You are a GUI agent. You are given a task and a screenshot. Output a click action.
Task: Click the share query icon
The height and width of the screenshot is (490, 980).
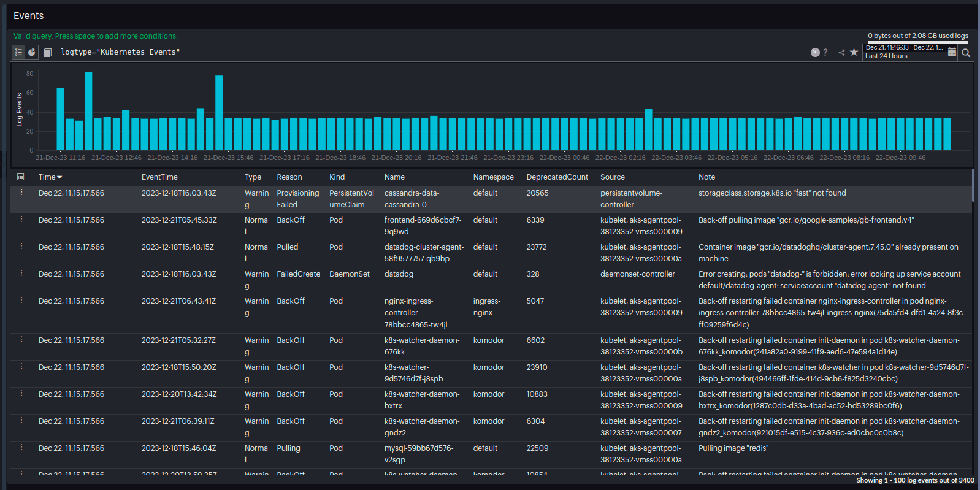coord(841,53)
